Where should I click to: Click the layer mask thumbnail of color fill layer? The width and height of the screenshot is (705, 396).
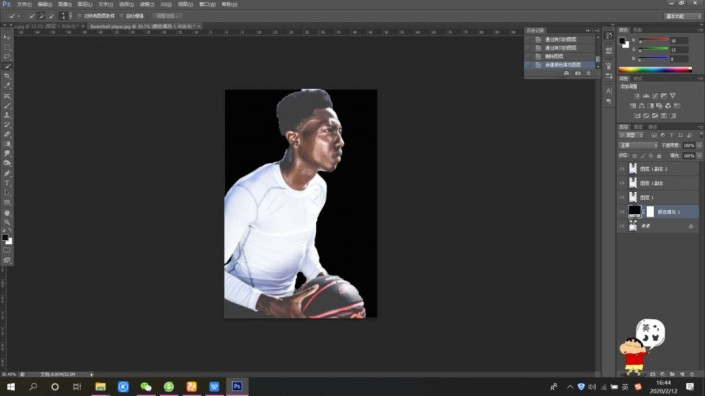(x=650, y=212)
